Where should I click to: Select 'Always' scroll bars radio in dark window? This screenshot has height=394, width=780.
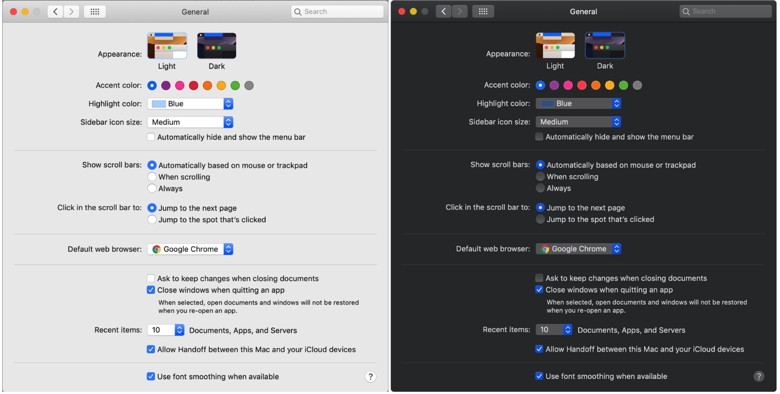pyautogui.click(x=540, y=188)
